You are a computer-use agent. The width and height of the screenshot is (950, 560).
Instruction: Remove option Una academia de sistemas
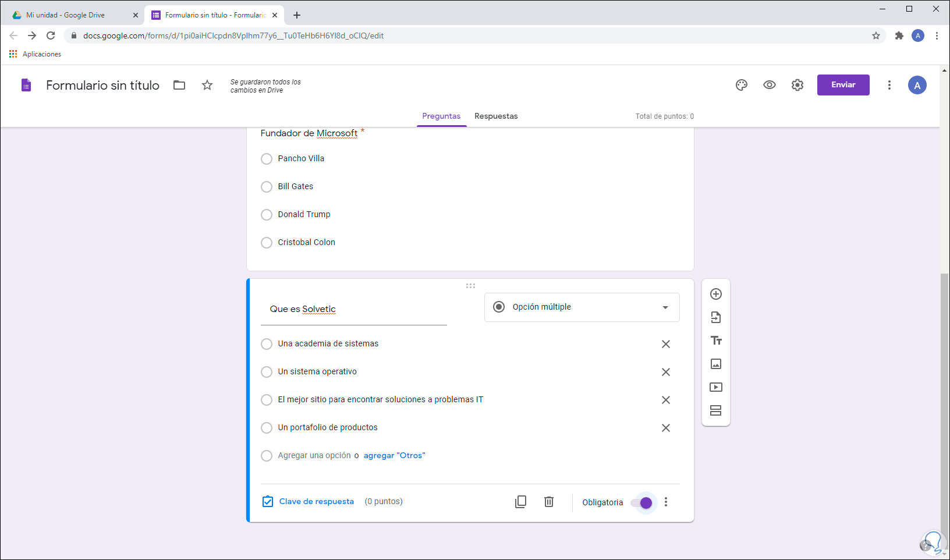coord(666,344)
